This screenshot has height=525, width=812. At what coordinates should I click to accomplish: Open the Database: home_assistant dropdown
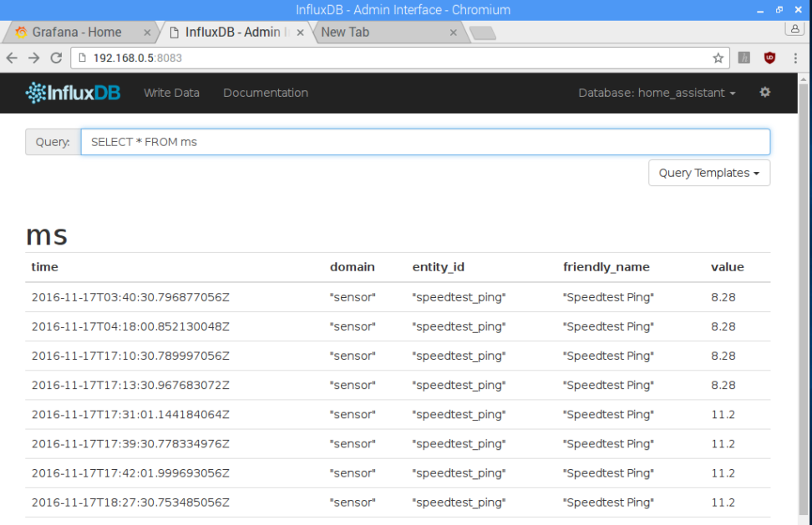coord(657,93)
